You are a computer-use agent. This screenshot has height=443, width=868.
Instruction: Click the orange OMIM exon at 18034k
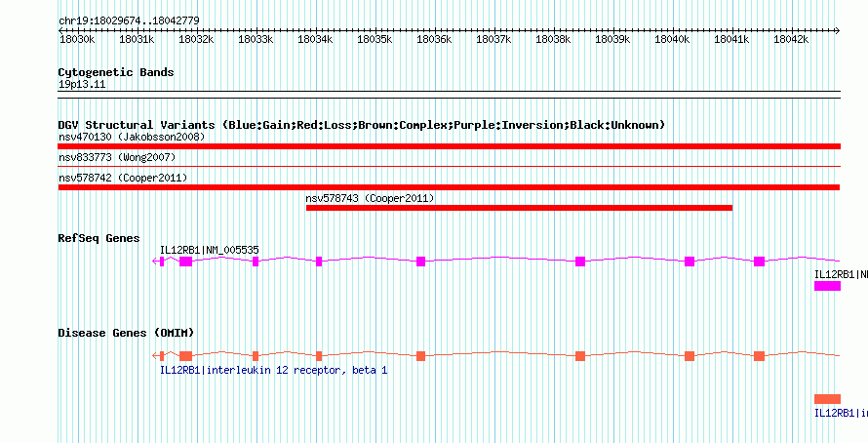(x=319, y=356)
